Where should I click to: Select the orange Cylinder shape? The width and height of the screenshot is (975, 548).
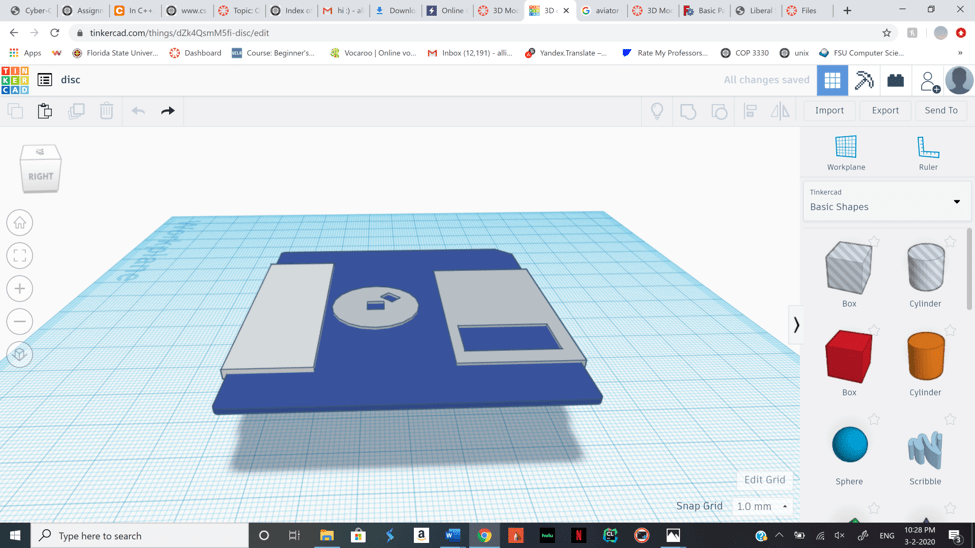tap(925, 358)
